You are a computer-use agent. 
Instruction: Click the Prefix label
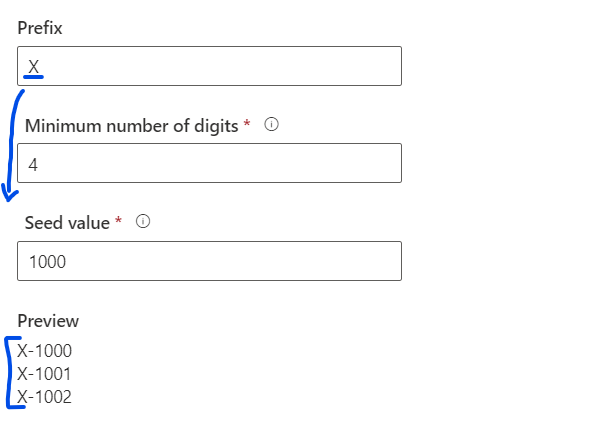(x=40, y=28)
